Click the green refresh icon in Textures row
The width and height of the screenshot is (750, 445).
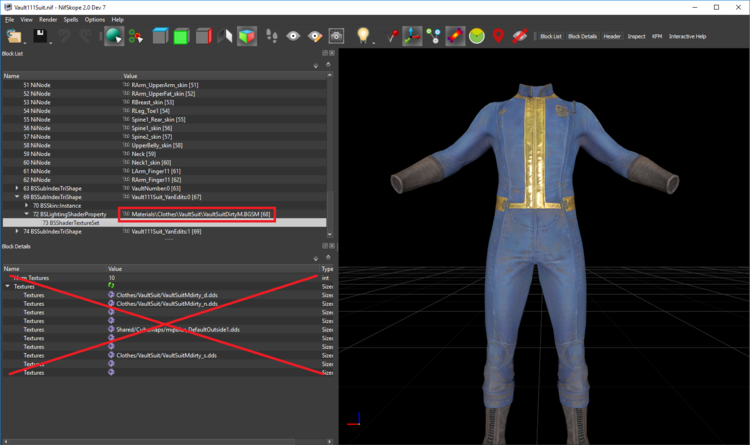pos(111,286)
